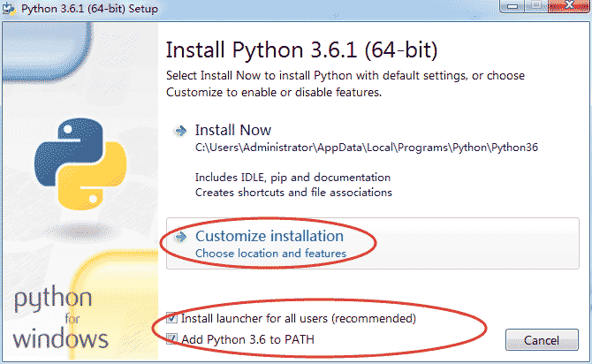Start the Install Now option
This screenshot has width=592, height=364.
233,131
